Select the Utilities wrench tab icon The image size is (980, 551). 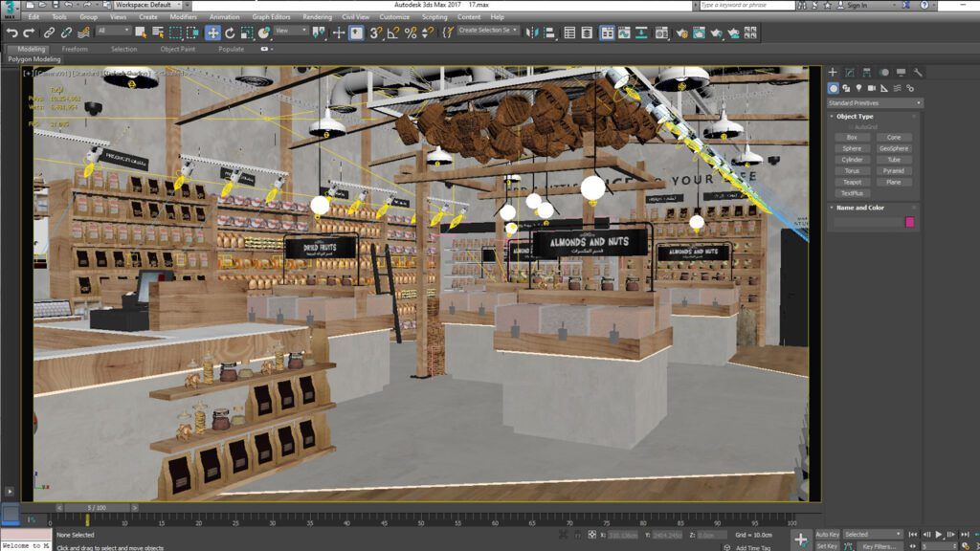[917, 73]
